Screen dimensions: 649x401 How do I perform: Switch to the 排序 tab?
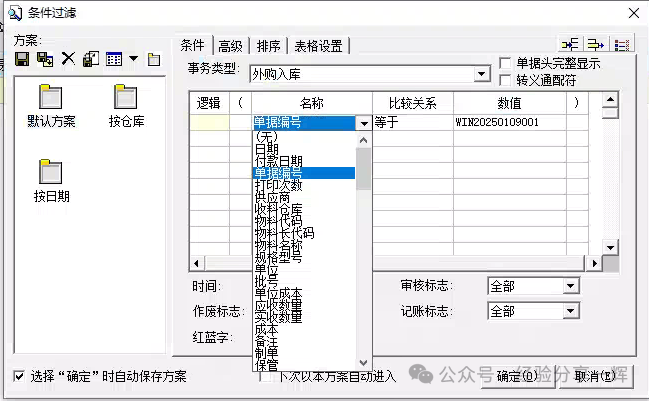[268, 45]
